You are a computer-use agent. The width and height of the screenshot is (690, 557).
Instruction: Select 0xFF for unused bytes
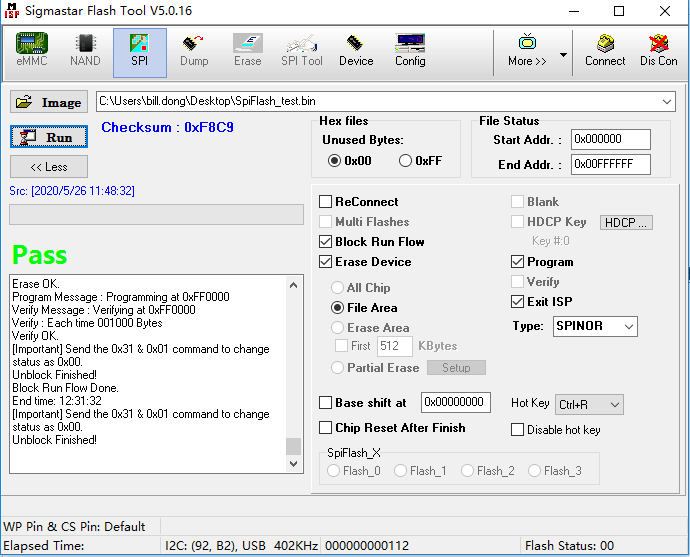tap(406, 161)
